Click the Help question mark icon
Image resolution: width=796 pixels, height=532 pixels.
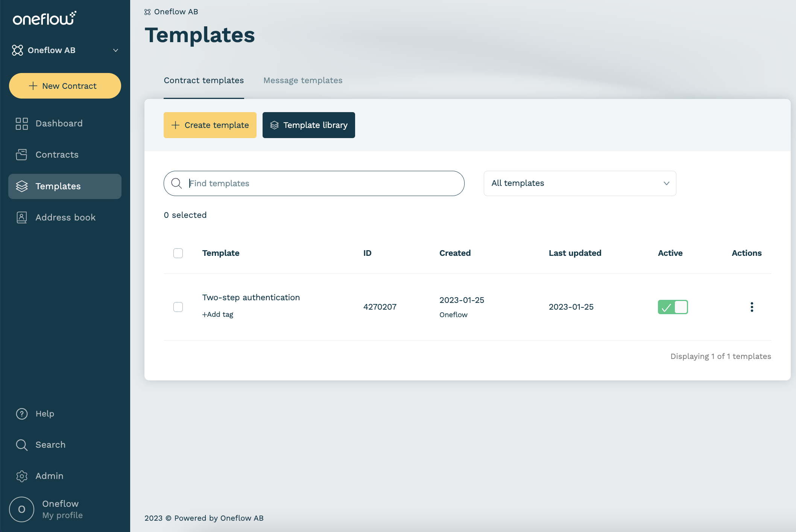22,413
